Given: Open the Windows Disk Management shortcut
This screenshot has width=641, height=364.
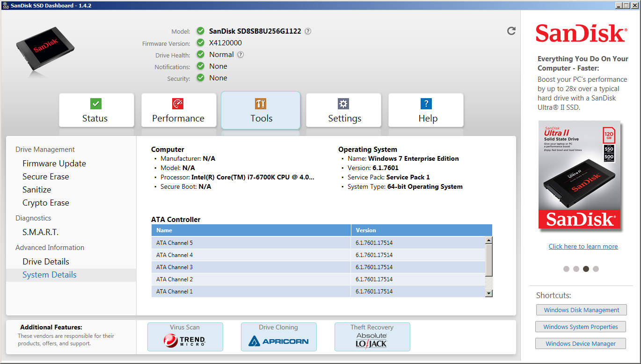Looking at the screenshot, I should [582, 310].
